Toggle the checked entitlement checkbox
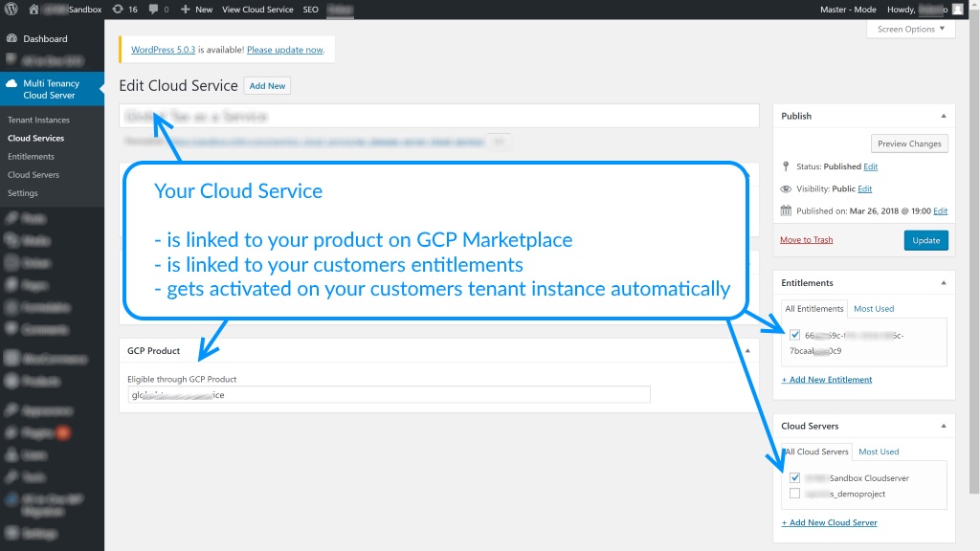 [x=794, y=335]
